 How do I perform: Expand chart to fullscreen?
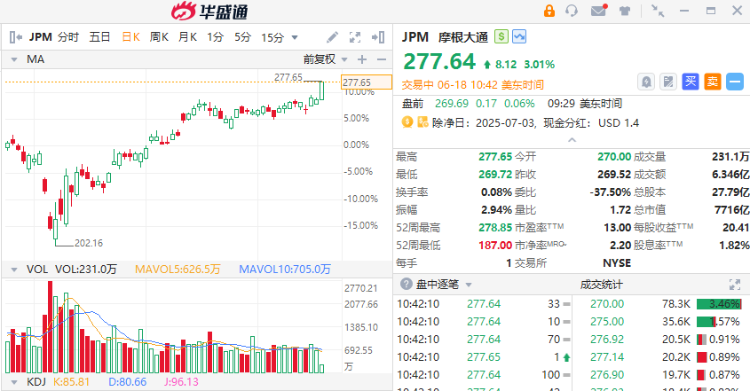click(355, 37)
